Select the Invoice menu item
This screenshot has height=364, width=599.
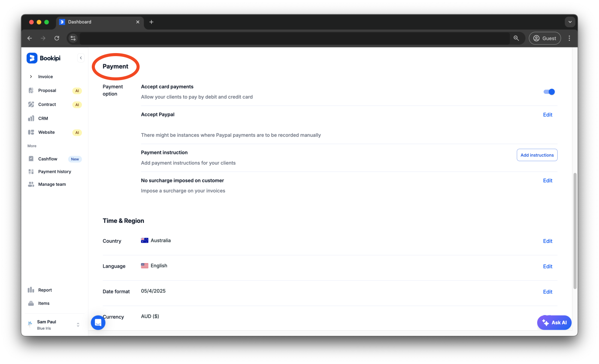(x=45, y=77)
